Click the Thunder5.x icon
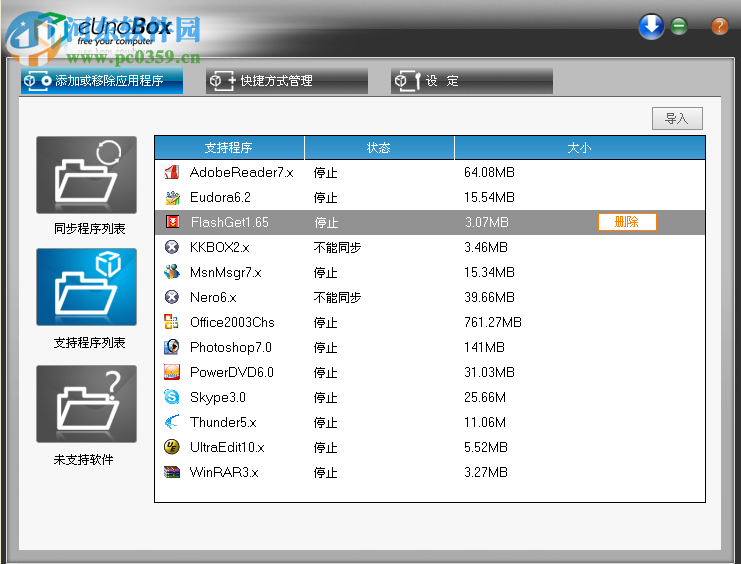 pyautogui.click(x=172, y=422)
